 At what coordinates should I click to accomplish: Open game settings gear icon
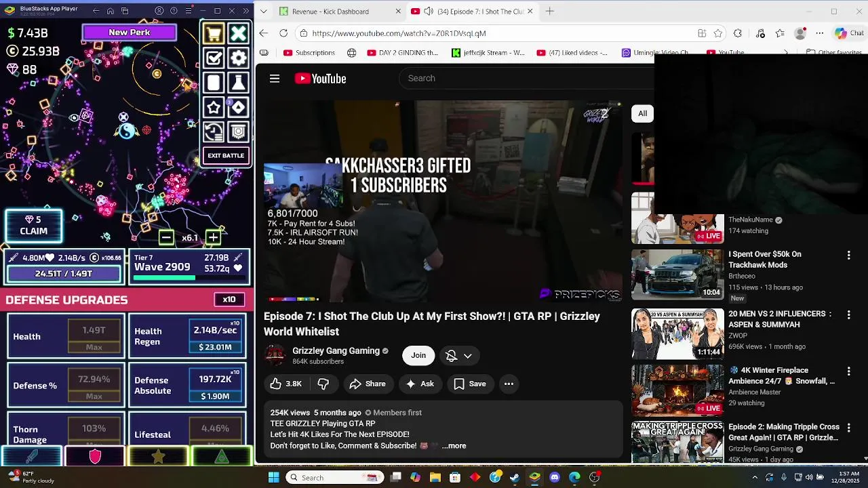(238, 58)
